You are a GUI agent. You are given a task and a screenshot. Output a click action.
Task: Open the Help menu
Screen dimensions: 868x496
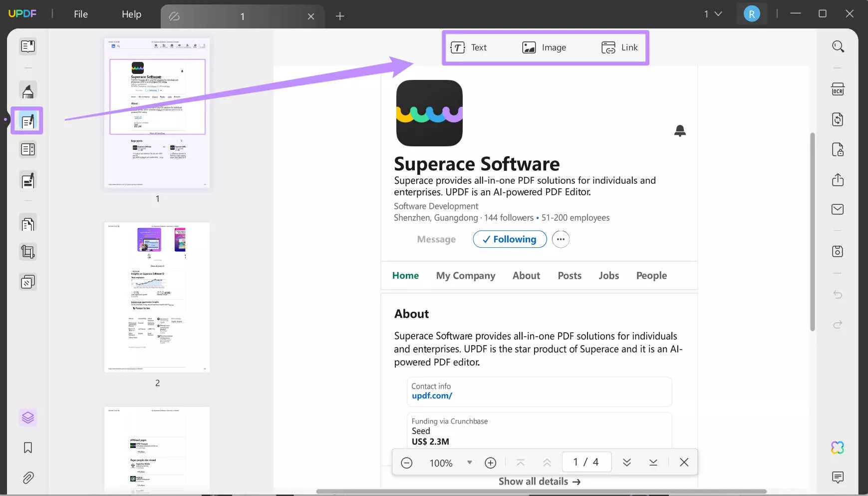131,14
